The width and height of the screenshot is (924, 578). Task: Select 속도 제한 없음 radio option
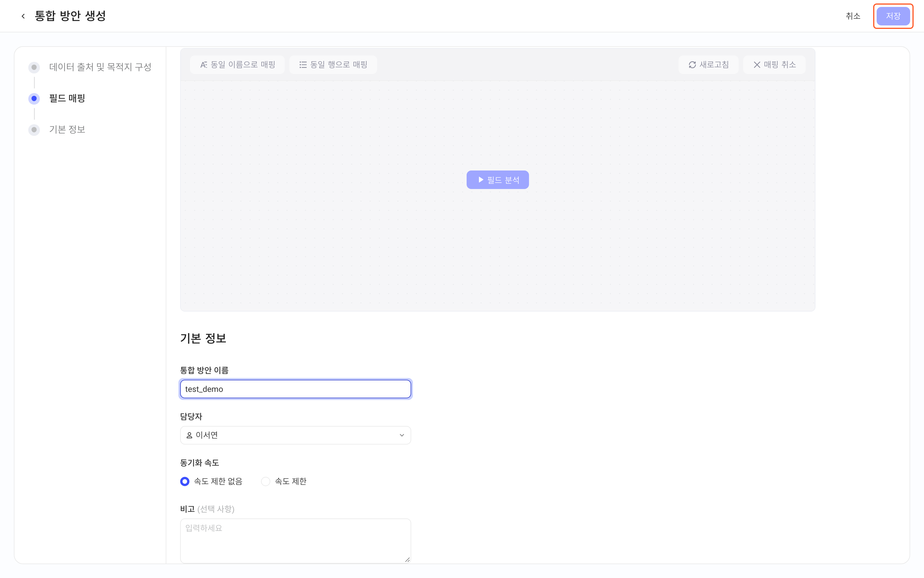212,481
